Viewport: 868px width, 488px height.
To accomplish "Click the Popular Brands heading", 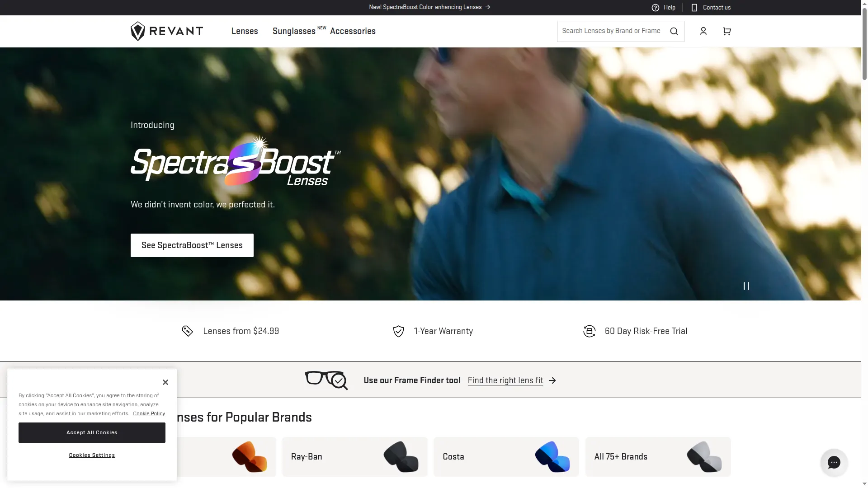I will click(244, 417).
